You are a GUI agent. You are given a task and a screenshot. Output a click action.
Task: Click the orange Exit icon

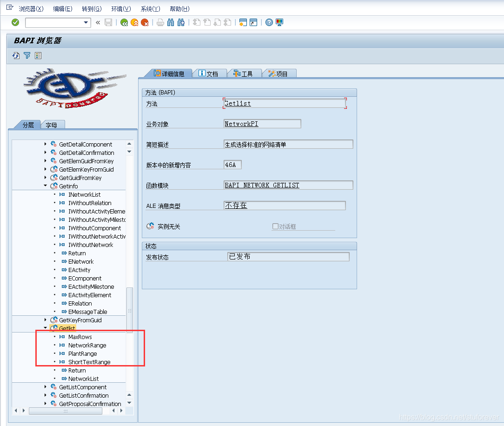(134, 22)
